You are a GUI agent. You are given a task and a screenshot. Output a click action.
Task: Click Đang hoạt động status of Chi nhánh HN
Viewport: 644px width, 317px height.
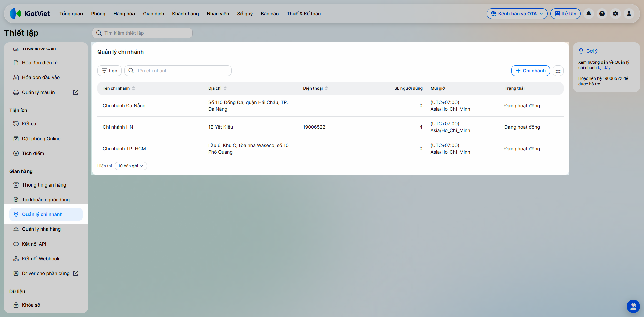click(522, 127)
